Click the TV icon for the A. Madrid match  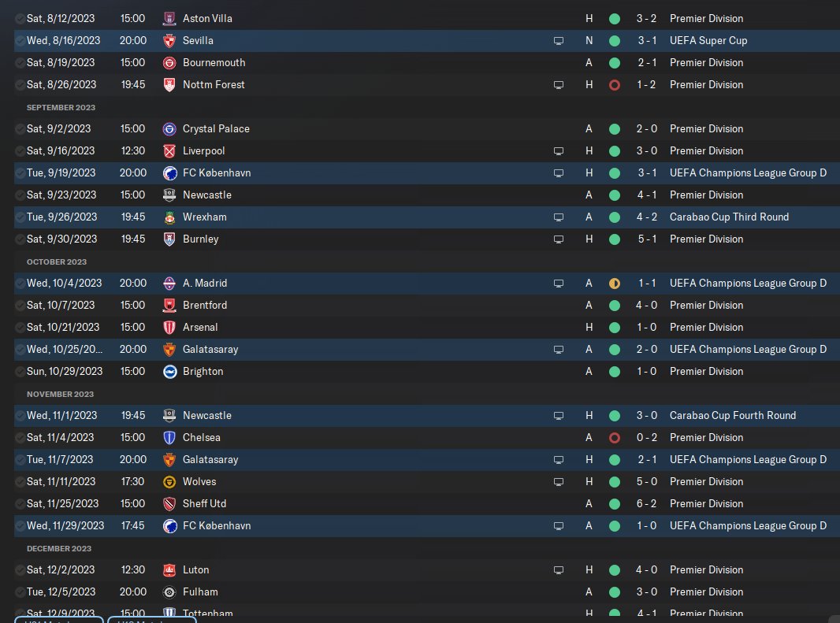click(x=559, y=283)
